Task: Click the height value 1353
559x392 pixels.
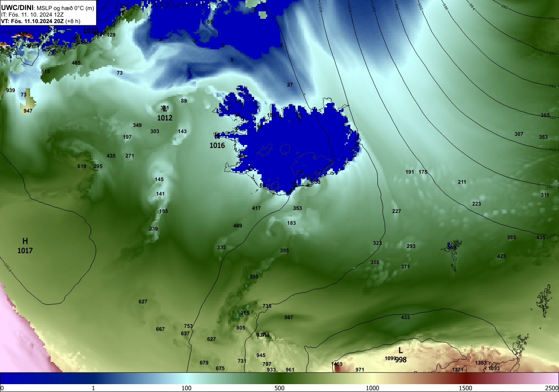Action: tap(481, 363)
